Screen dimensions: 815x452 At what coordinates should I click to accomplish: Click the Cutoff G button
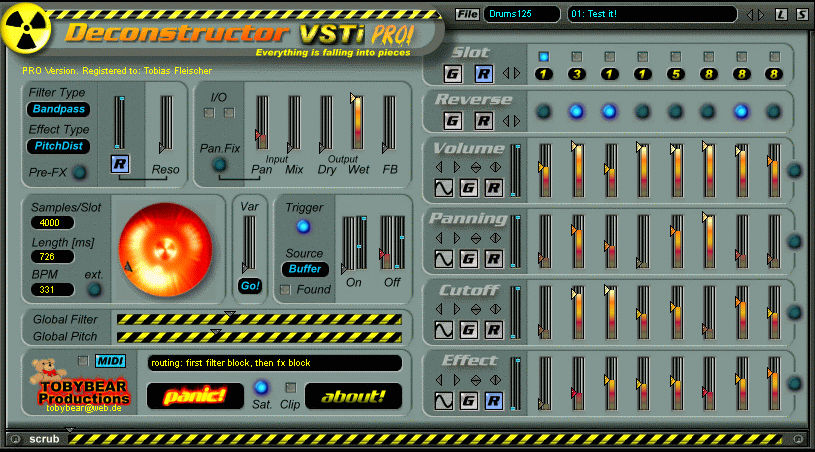click(468, 329)
